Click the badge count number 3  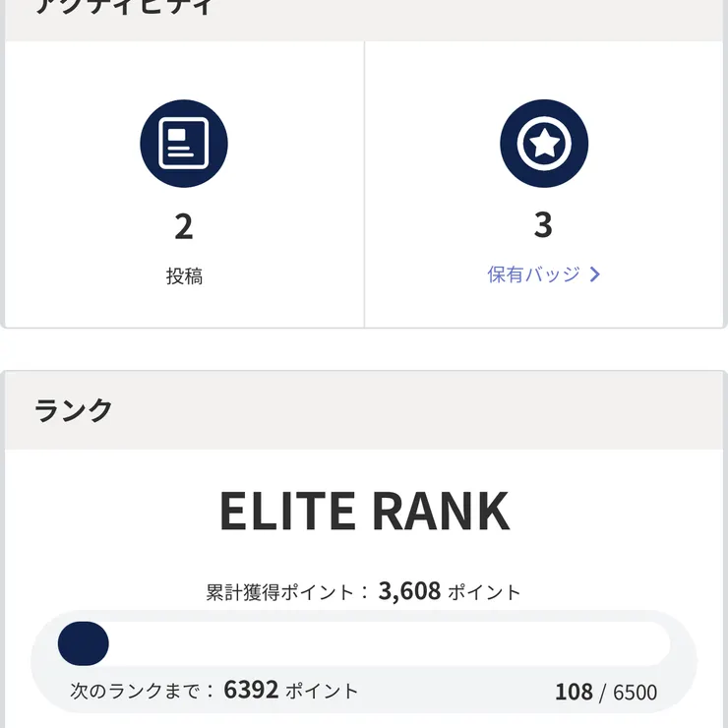(x=543, y=225)
